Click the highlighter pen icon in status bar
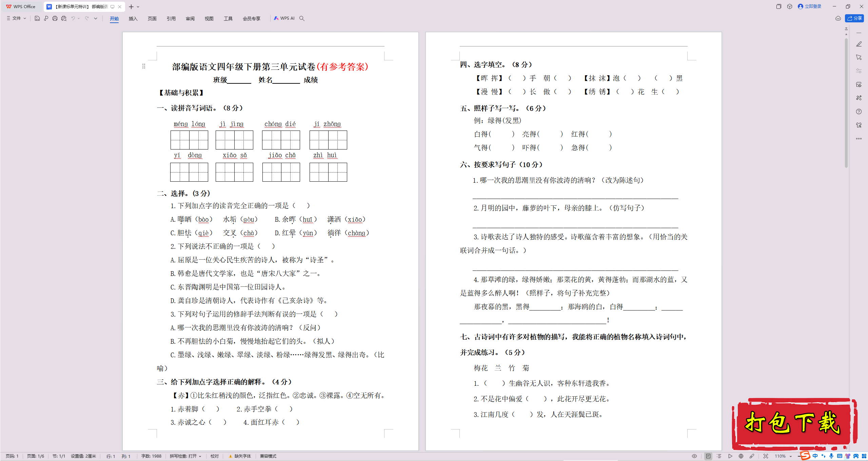The image size is (868, 461). pyautogui.click(x=752, y=456)
